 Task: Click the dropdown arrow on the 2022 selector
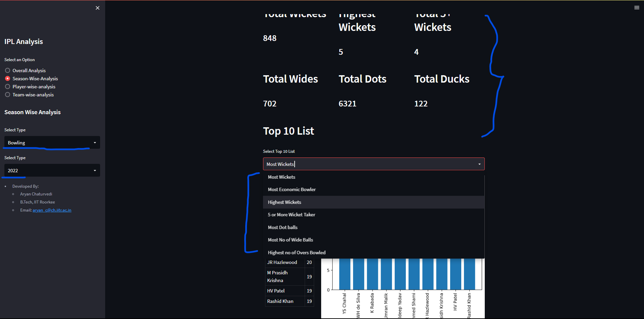pyautogui.click(x=95, y=170)
